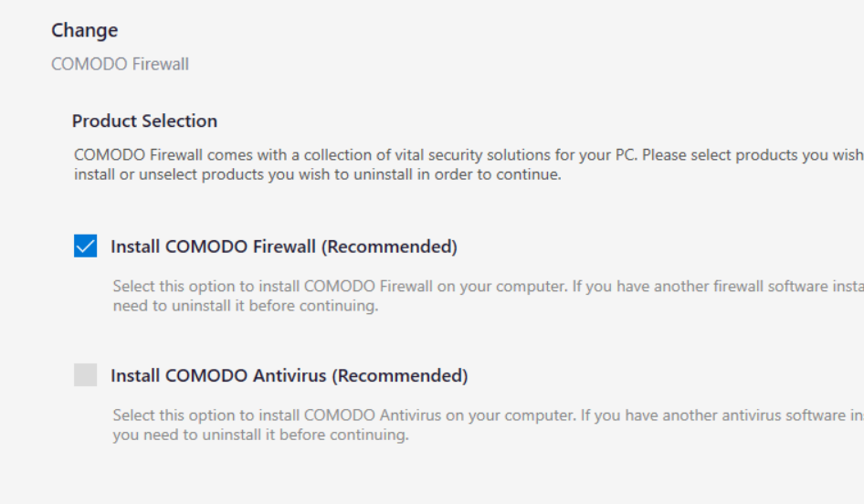This screenshot has height=504, width=864.
Task: Click the 'COMODO Firewall' subtitle under Change
Action: click(120, 65)
